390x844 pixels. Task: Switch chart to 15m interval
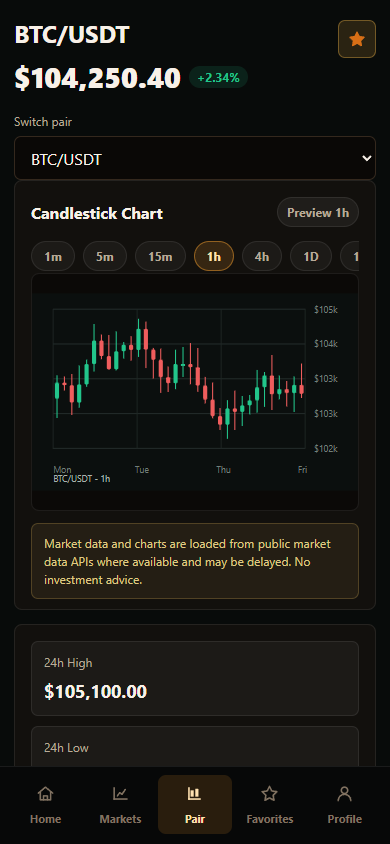[x=160, y=256]
